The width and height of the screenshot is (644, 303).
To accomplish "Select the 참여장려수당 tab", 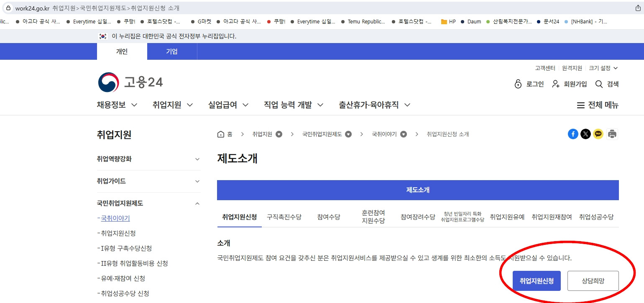I will pos(418,217).
